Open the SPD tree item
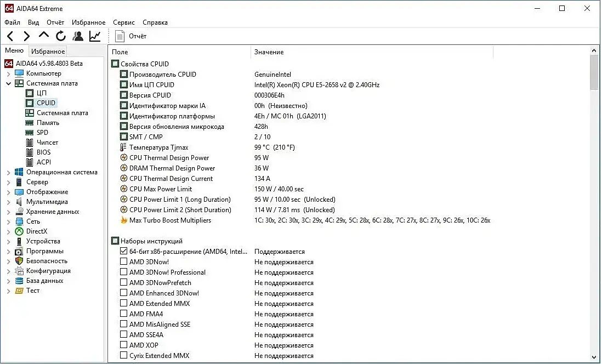 point(42,133)
